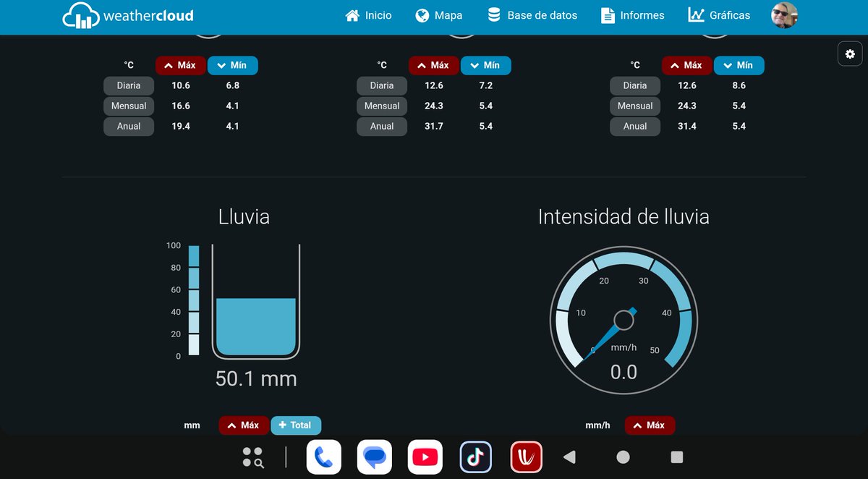Open the Informes page
The width and height of the screenshot is (868, 479).
pos(632,15)
